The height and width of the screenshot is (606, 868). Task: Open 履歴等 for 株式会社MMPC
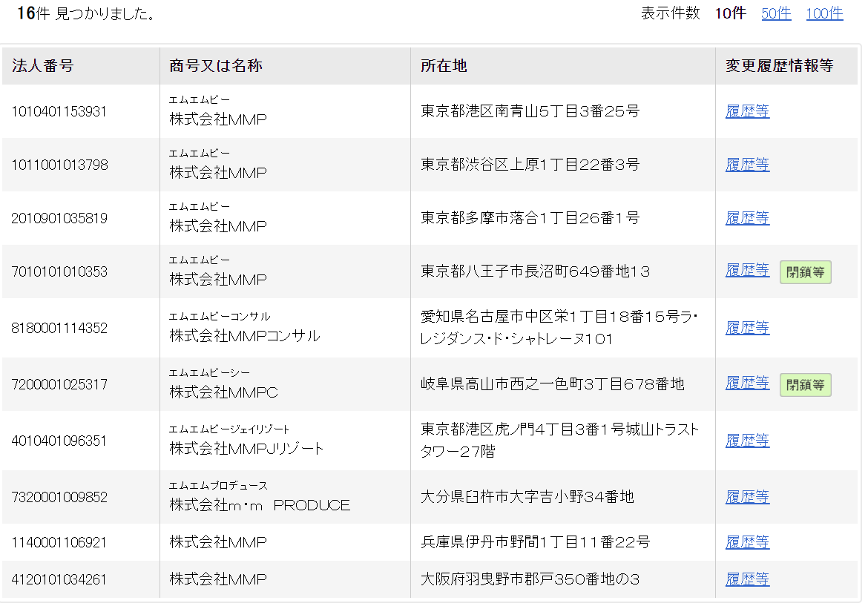(747, 383)
